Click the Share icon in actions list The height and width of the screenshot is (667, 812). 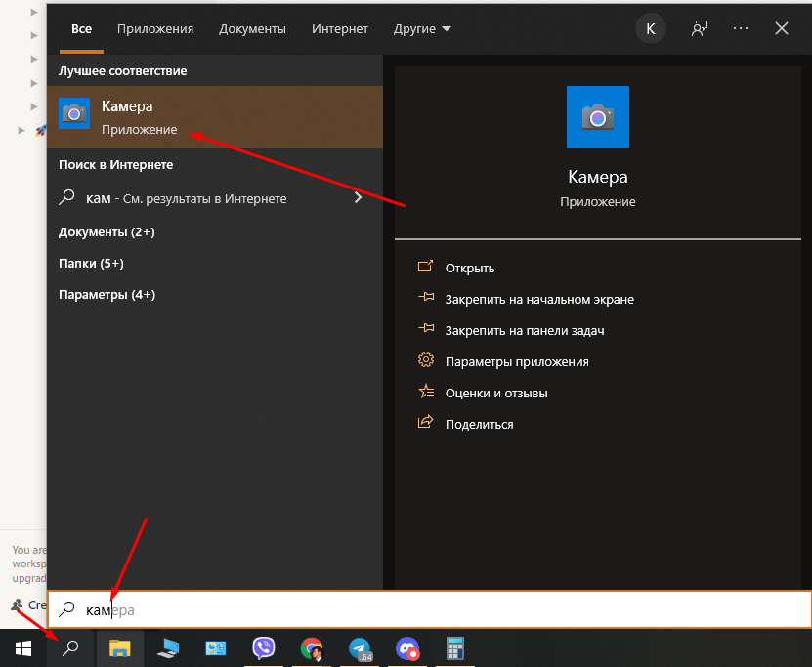pos(425,422)
